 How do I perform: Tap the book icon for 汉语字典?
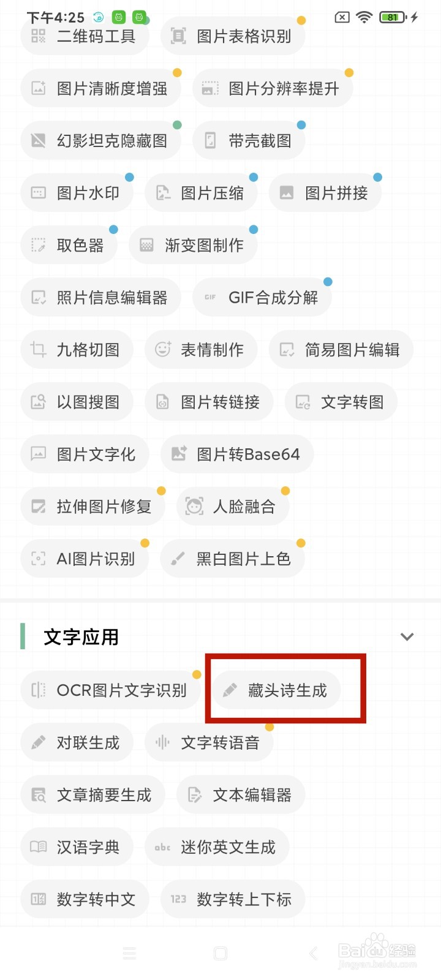click(38, 847)
